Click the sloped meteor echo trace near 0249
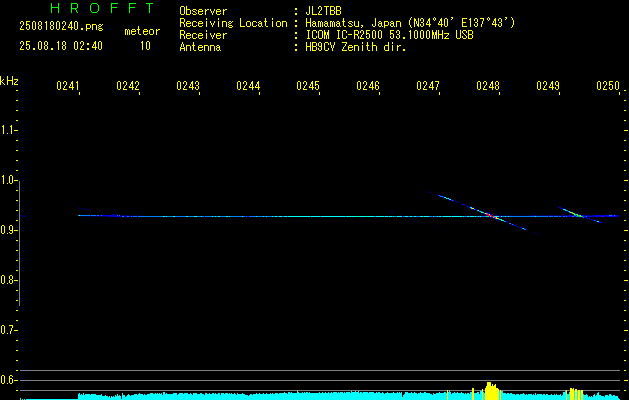Viewport: 629px width, 400px height. click(578, 215)
